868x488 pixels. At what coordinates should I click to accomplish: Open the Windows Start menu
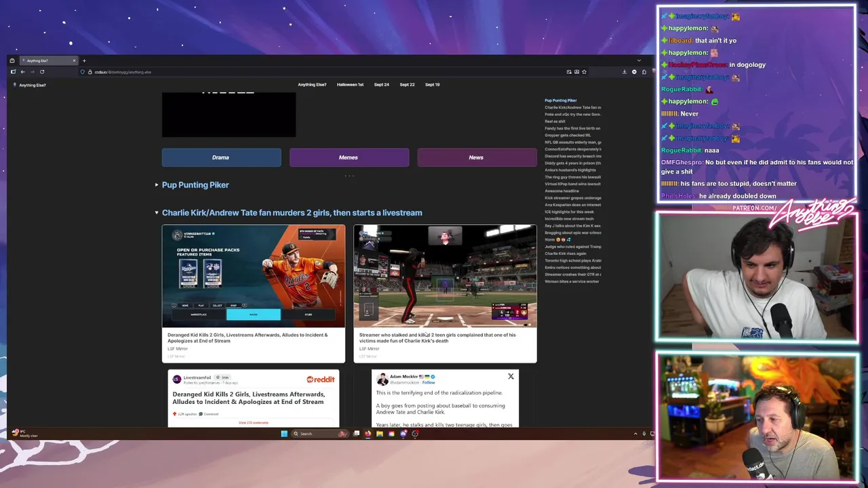click(x=284, y=434)
